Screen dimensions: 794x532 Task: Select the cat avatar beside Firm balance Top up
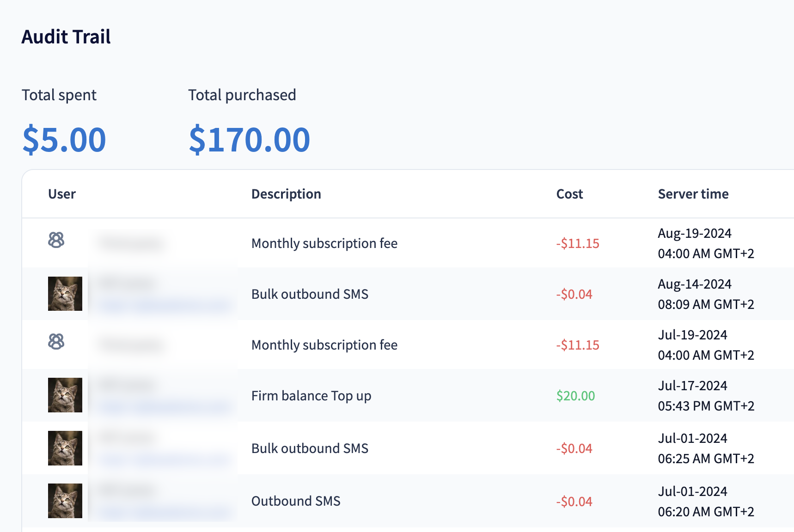coord(65,395)
